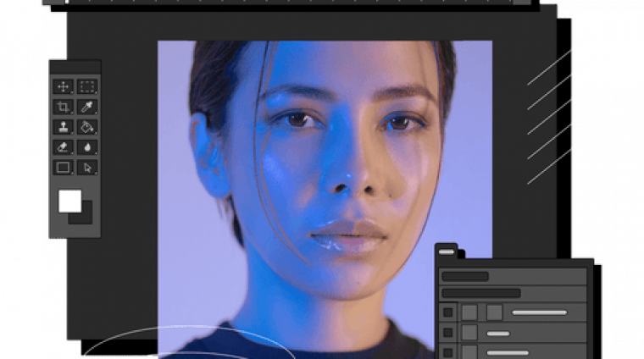644x359 pixels.
Task: Select the Blur droplet tool
Action: tap(87, 147)
